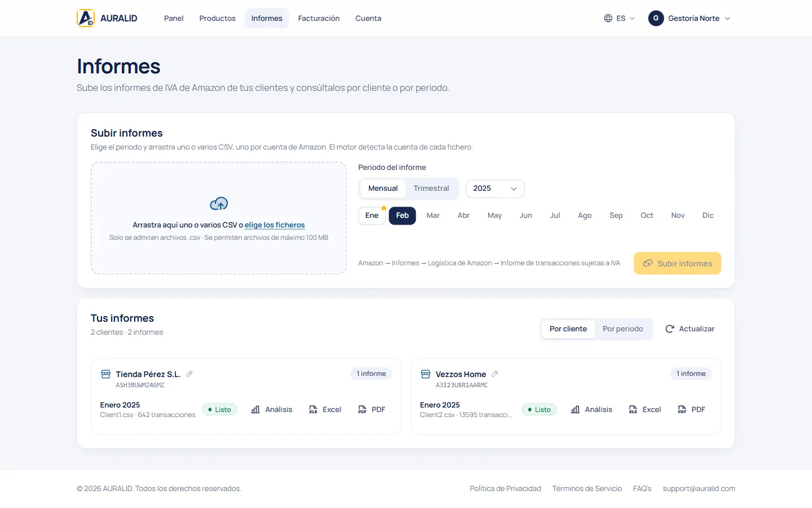Switch to Por cliente view
812x508 pixels.
[x=568, y=329]
